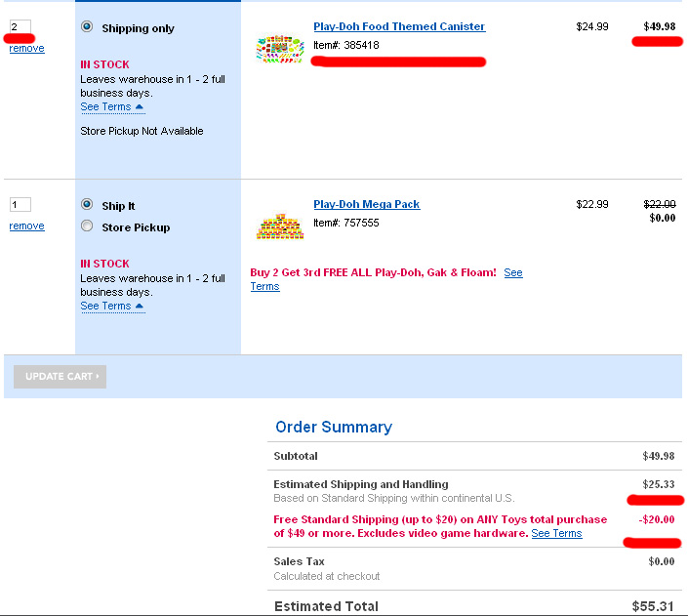Click the Canister unit price $24.99
The width and height of the screenshot is (688, 616).
click(x=592, y=26)
